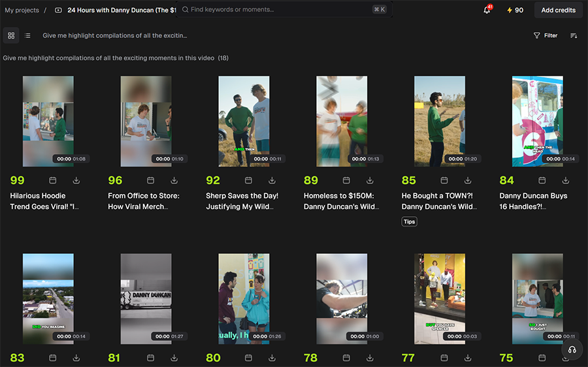
Task: Click the 24 Hours with Danny Duncan project title
Action: 122,10
